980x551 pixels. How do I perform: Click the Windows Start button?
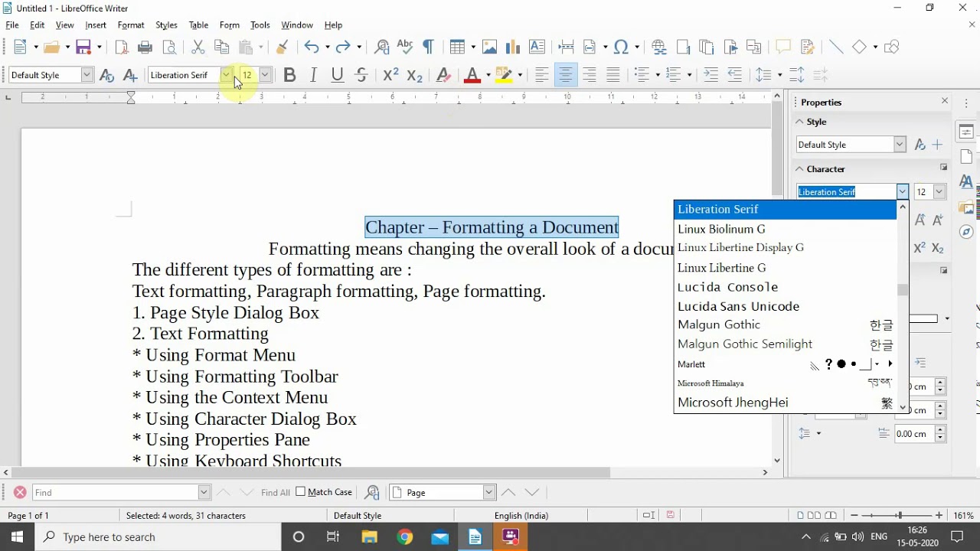click(x=17, y=537)
